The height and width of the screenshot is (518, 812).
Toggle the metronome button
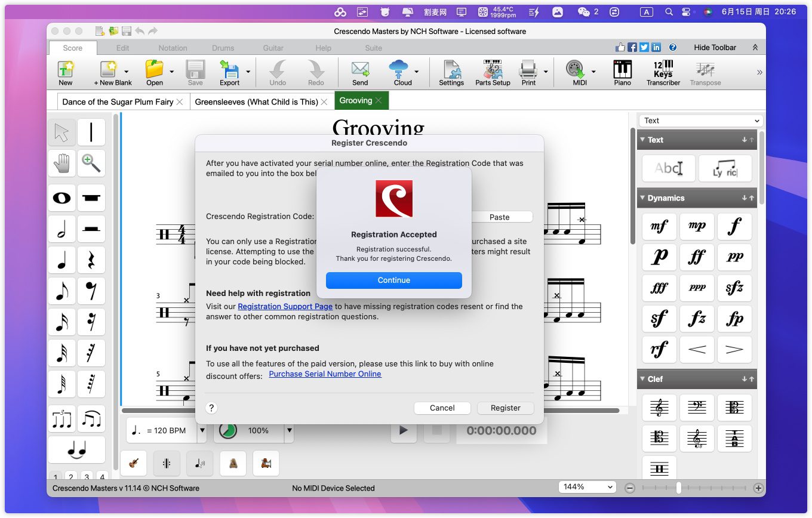[233, 463]
